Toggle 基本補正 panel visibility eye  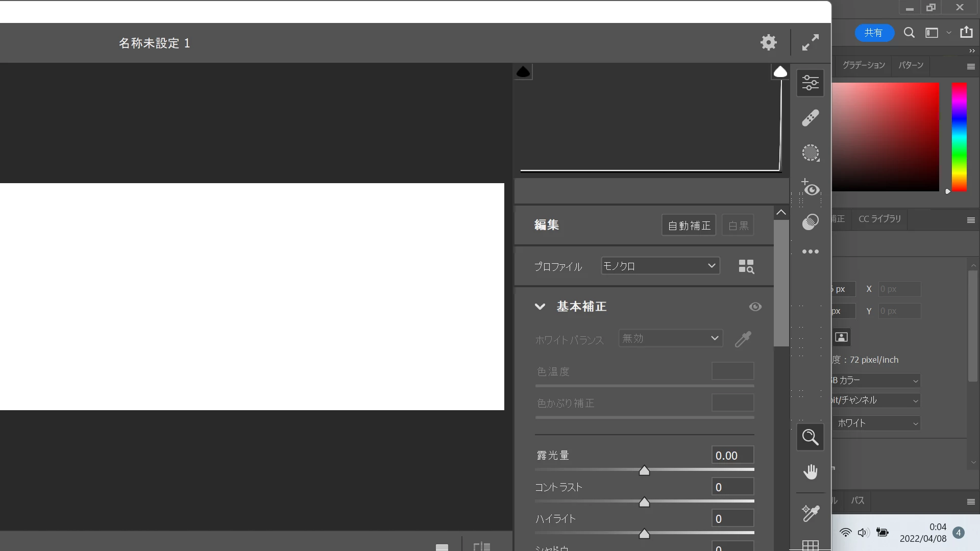[755, 307]
